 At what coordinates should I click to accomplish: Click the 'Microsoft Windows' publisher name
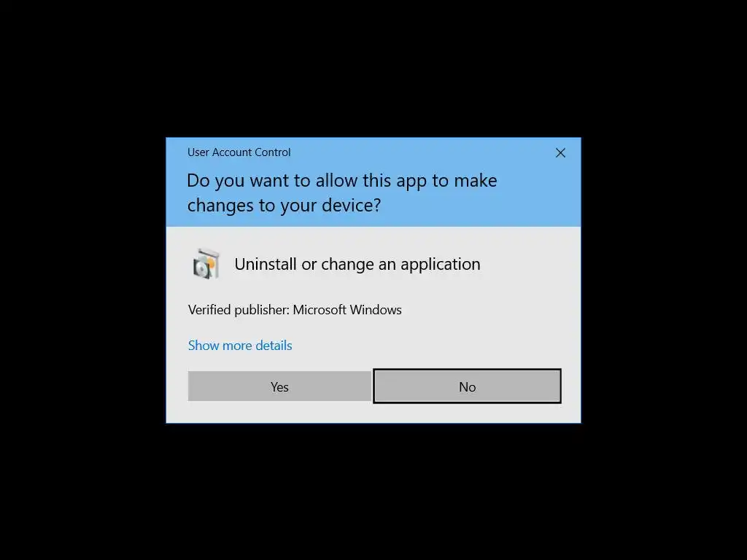[347, 310]
